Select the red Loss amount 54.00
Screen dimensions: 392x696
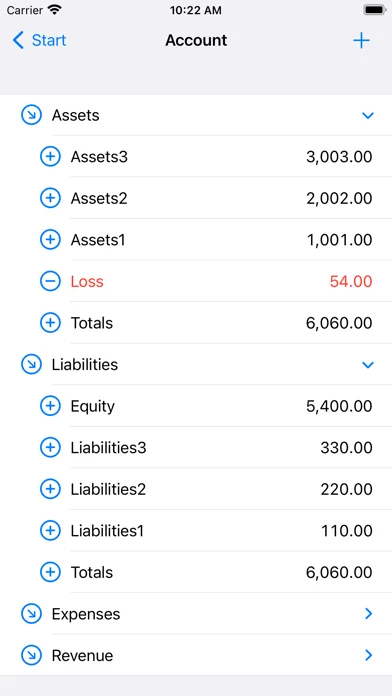click(x=351, y=281)
